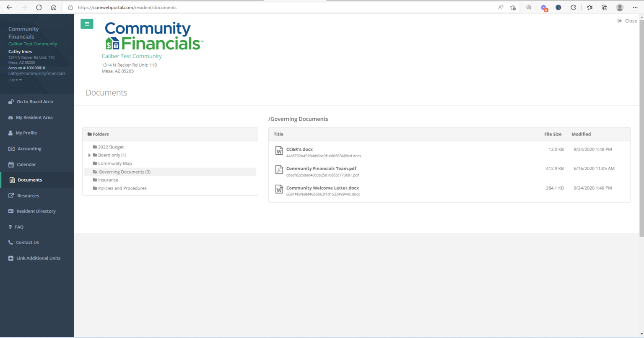Add this page to favorites
The image size is (644, 338).
513,7
